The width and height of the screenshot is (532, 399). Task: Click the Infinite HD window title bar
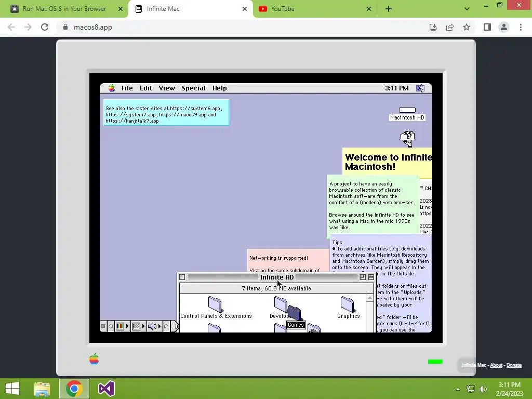tap(276, 277)
